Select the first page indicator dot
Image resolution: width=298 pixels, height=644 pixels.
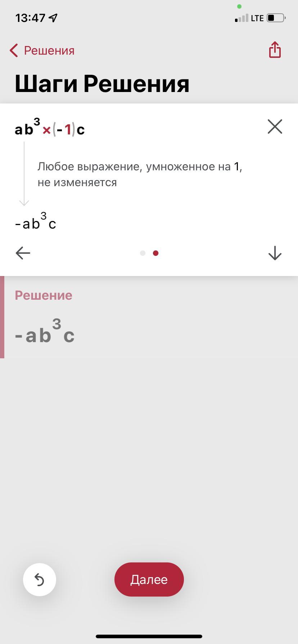pos(143,253)
